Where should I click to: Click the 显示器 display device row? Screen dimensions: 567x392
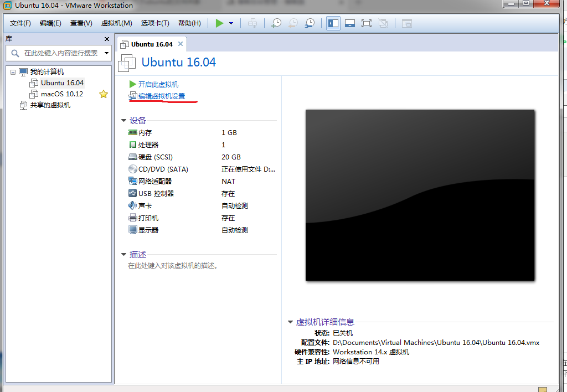[202, 230]
